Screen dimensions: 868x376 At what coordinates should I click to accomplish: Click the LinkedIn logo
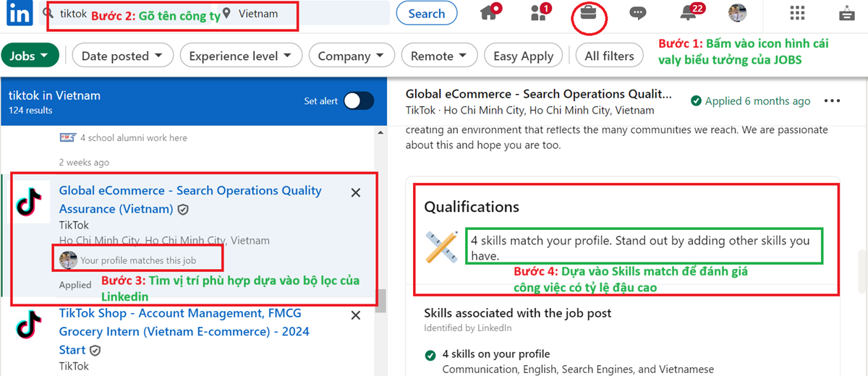click(18, 13)
